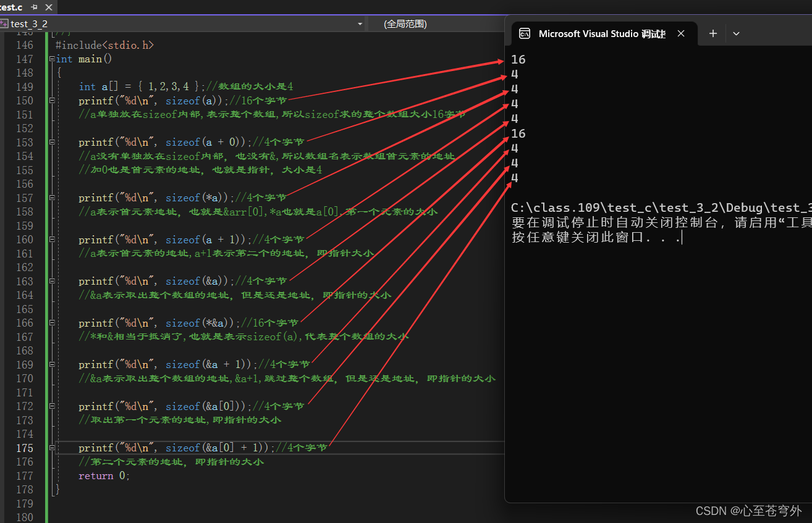Viewport: 812px width, 523px height.
Task: Collapse the outline block at line 150
Action: pyautogui.click(x=51, y=101)
